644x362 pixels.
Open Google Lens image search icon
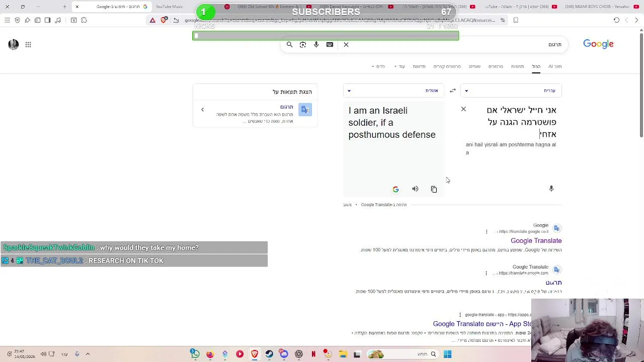click(303, 45)
